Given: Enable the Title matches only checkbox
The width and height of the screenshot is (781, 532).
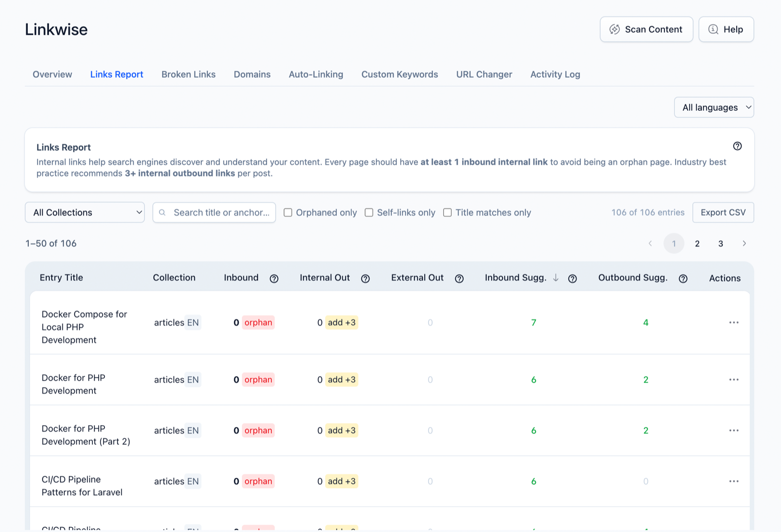Looking at the screenshot, I should coord(447,212).
